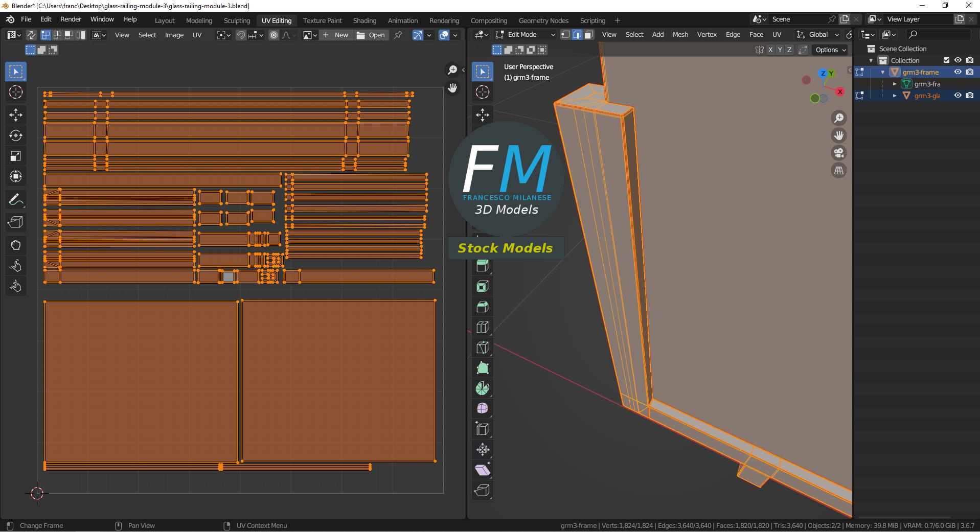Click the 3D viewport zoom magnifier icon
This screenshot has height=532, width=980.
(839, 119)
